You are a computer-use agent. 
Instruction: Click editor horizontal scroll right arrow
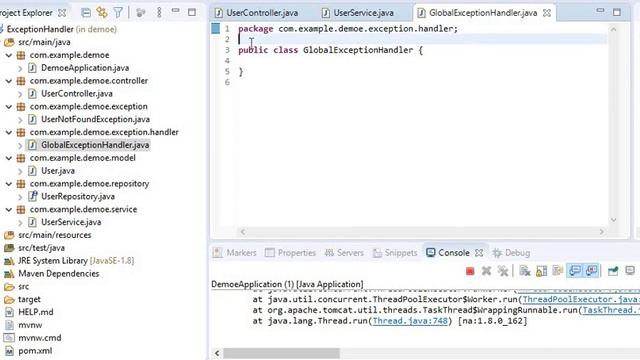(602, 232)
